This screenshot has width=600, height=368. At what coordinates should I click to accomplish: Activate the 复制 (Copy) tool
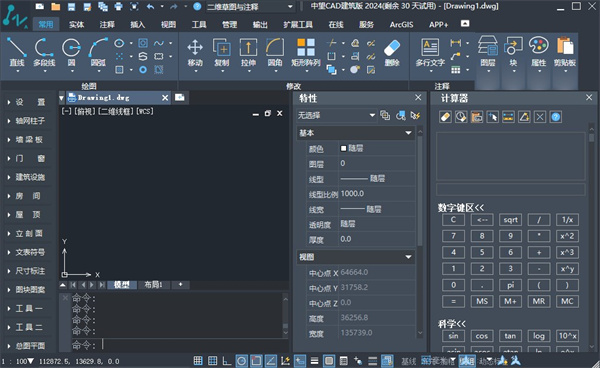[x=222, y=52]
